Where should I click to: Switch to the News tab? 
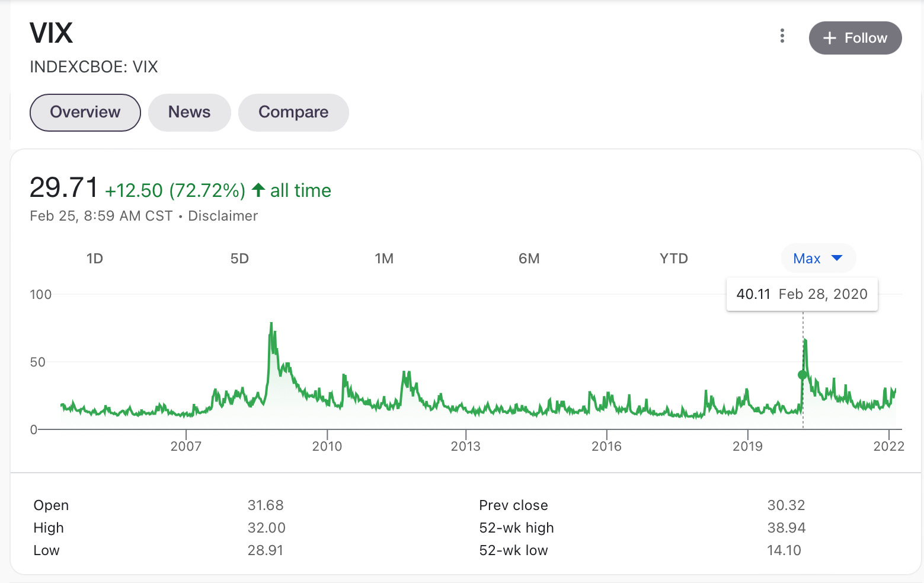click(x=190, y=112)
